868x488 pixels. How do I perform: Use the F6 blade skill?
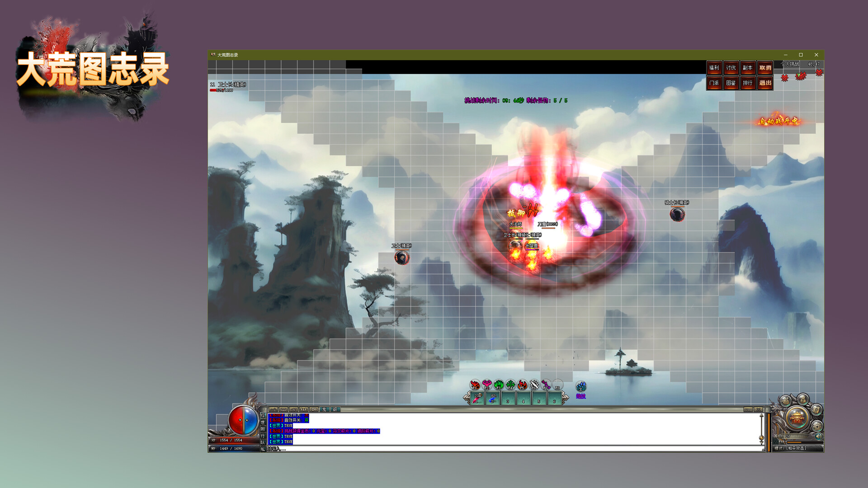tap(534, 385)
